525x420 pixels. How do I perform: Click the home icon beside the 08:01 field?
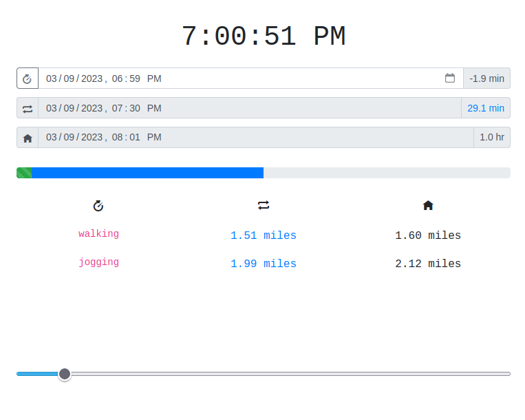tap(28, 138)
